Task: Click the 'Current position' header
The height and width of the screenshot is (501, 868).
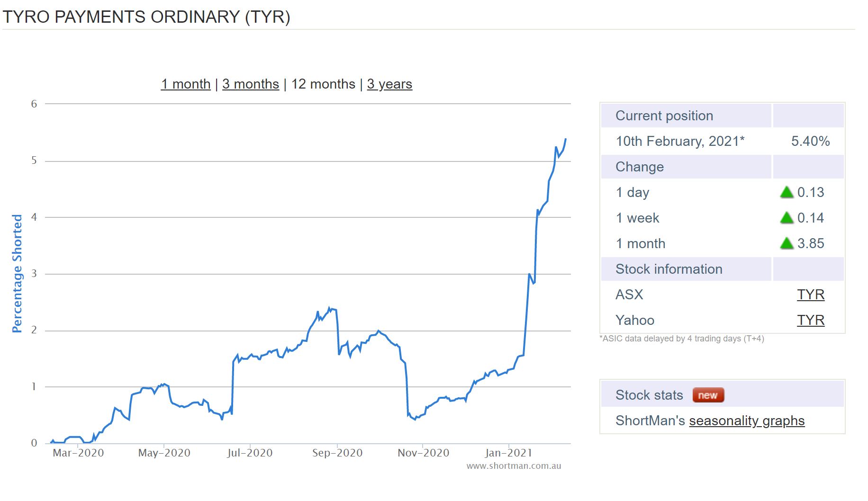Action: click(x=664, y=116)
